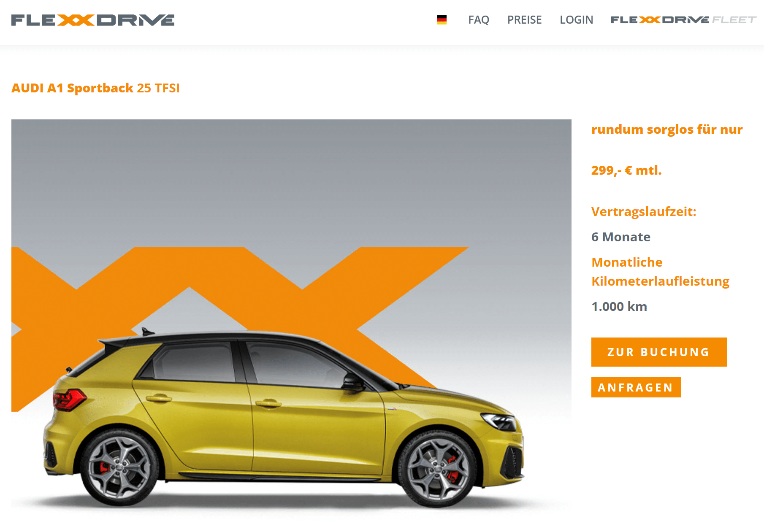Select the 'rundum sorglos für nur' text

tap(667, 129)
